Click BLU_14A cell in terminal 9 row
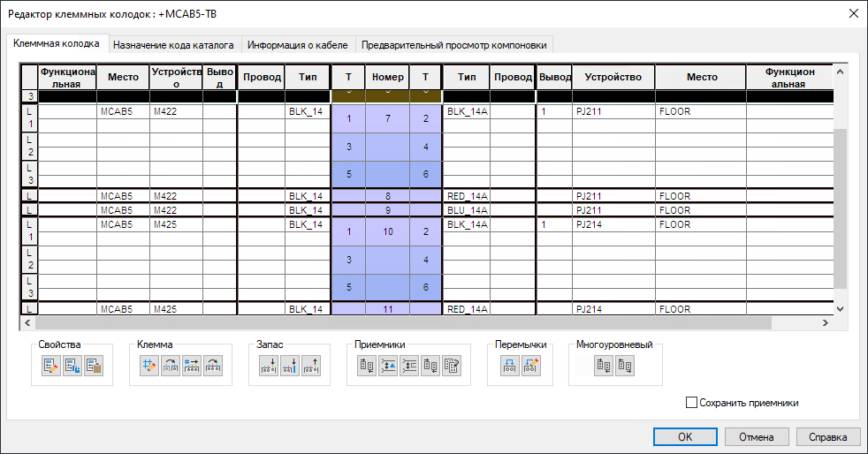Screen dimensions: 868x454 pos(467,210)
